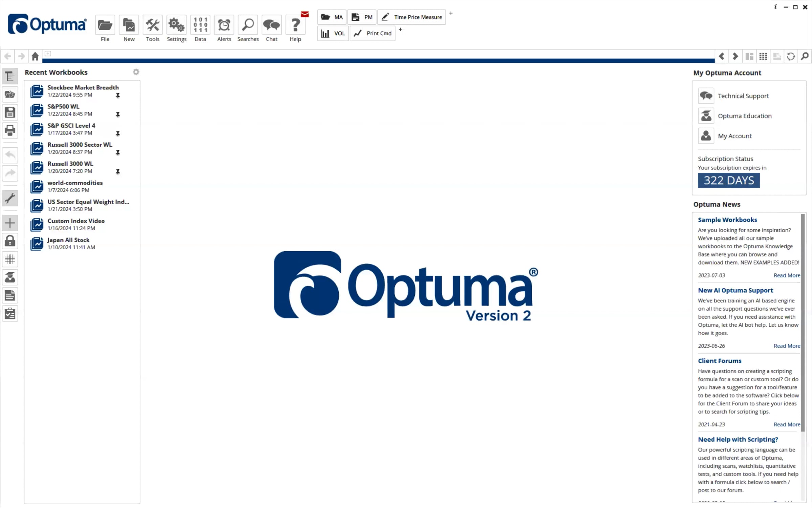The width and height of the screenshot is (812, 508).
Task: Open My Account
Action: (x=725, y=136)
